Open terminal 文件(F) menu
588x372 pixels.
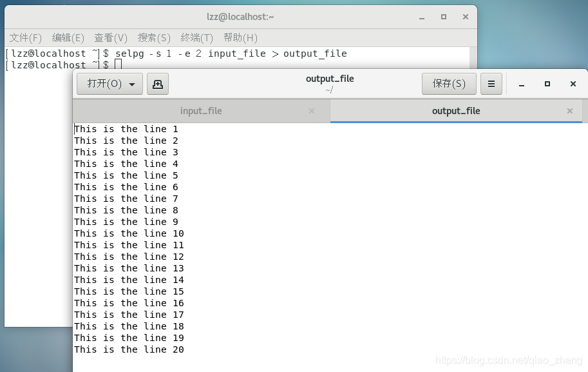[x=26, y=37]
